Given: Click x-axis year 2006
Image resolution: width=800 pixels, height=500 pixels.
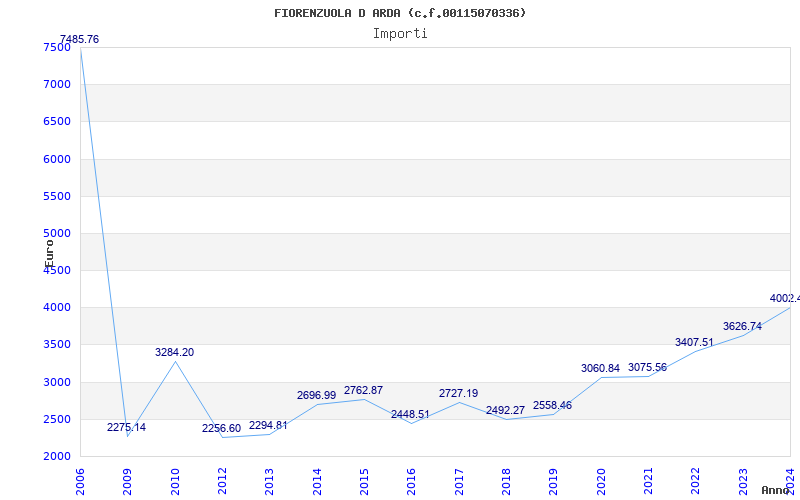Looking at the screenshot, I should (80, 482).
